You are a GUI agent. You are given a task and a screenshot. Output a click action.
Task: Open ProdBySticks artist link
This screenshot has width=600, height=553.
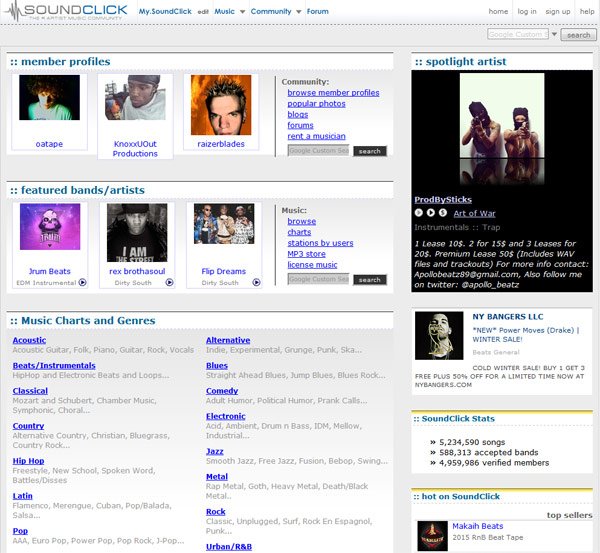(443, 199)
